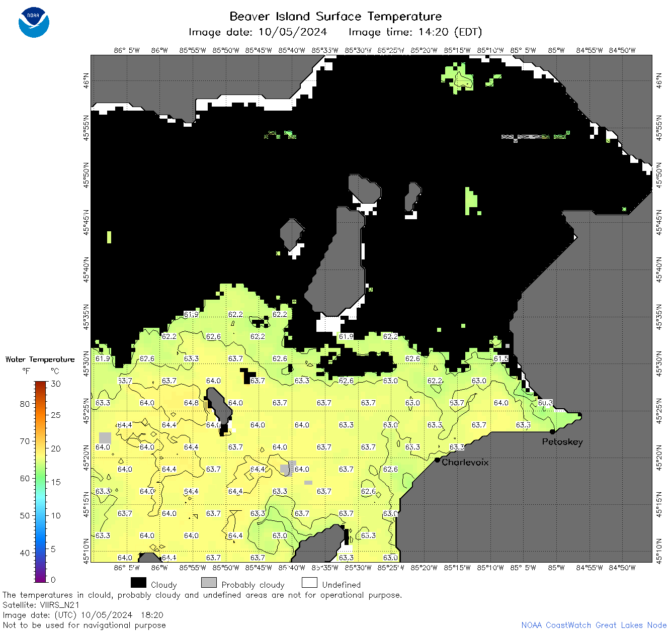
Task: Click the 50 tick on Fahrenheit scale
Action: (x=25, y=515)
